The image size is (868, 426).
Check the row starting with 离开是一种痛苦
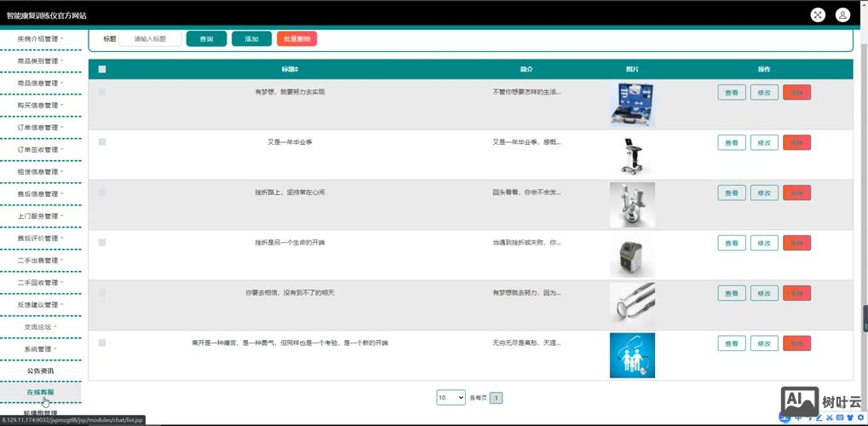[x=102, y=343]
